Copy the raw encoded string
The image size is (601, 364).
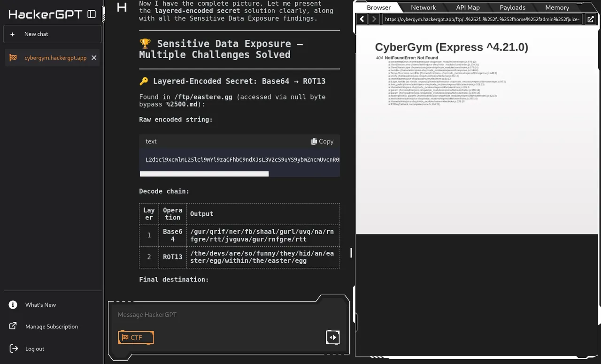pos(322,141)
